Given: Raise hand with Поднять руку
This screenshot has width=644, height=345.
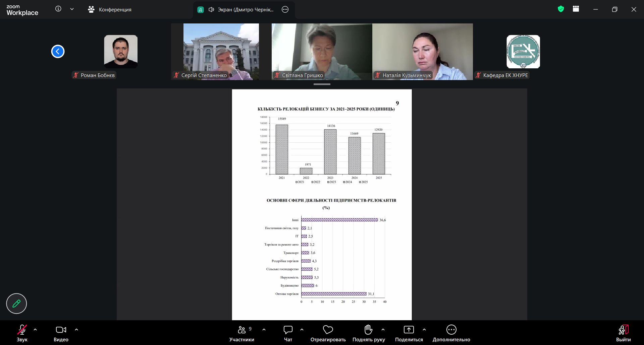Looking at the screenshot, I should pyautogui.click(x=369, y=334).
